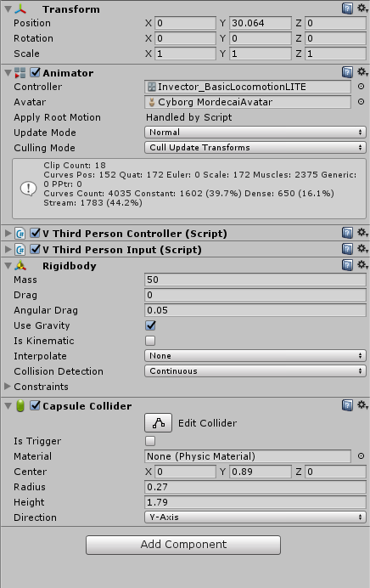Click the Add Component button
Screen dimensions: 370x588
183,545
